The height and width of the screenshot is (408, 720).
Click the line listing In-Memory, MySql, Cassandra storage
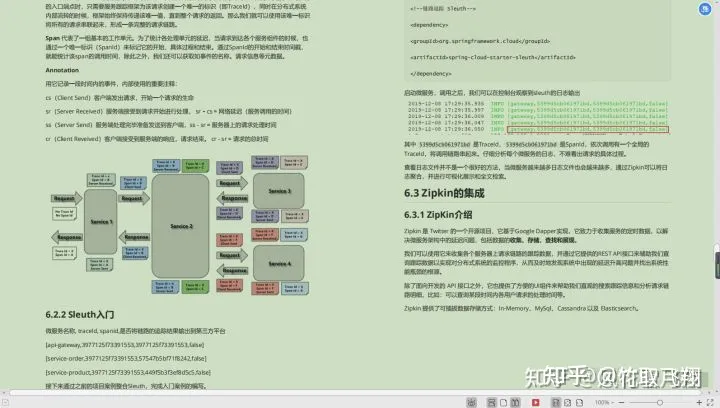(521, 308)
